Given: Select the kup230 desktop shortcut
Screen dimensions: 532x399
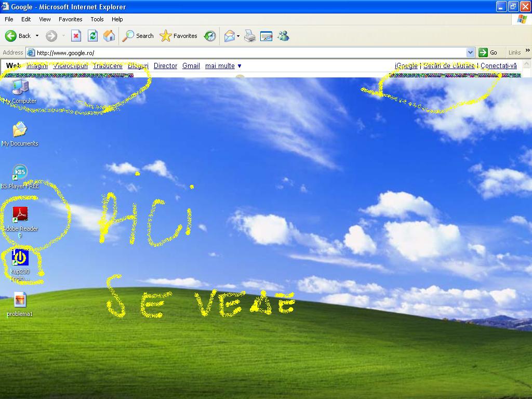Looking at the screenshot, I should [x=20, y=265].
